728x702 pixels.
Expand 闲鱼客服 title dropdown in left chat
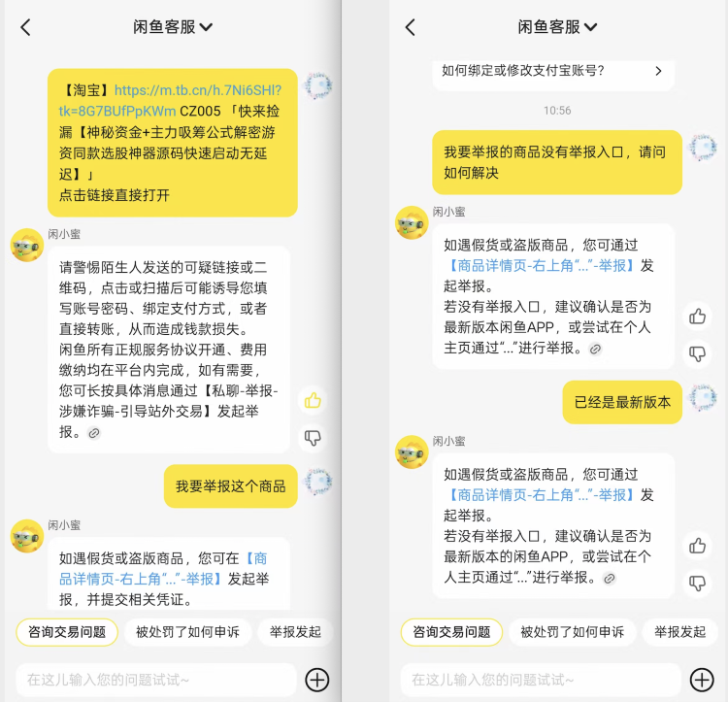(x=206, y=27)
